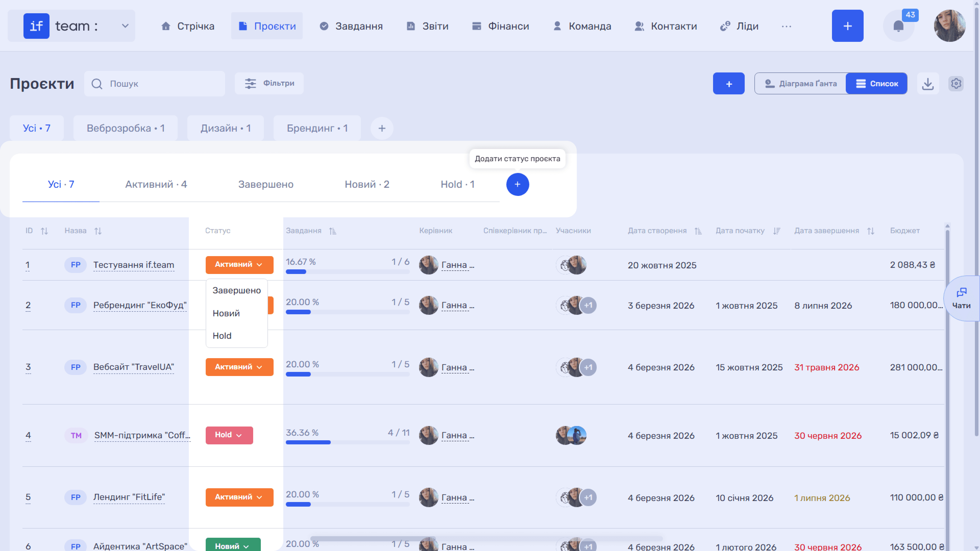Image resolution: width=980 pixels, height=551 pixels.
Task: Choose Hold in status menu
Action: click(x=237, y=336)
